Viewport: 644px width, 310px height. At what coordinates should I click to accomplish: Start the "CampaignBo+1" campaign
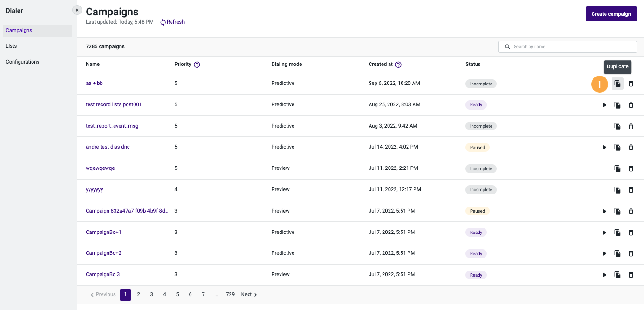pyautogui.click(x=605, y=232)
